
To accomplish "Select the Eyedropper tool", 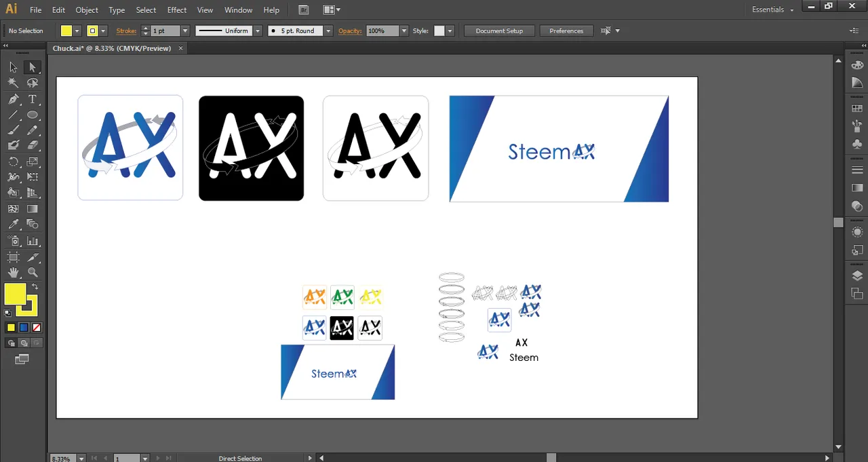I will tap(14, 225).
